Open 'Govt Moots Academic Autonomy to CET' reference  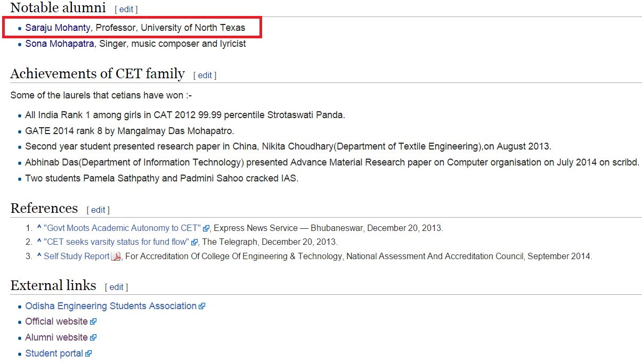[122, 228]
